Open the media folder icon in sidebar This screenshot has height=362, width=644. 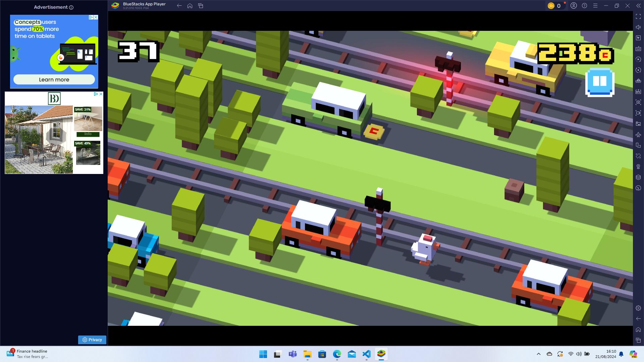638,124
